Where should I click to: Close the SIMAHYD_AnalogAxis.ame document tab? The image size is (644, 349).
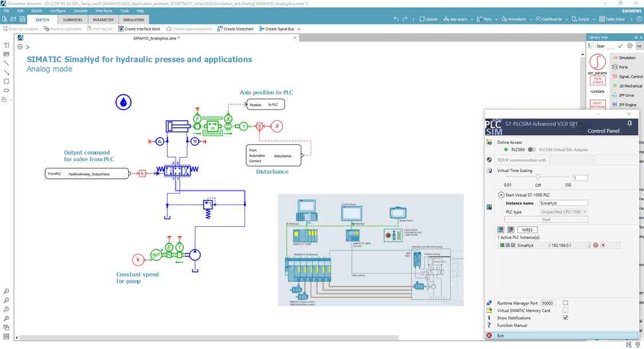click(x=294, y=38)
